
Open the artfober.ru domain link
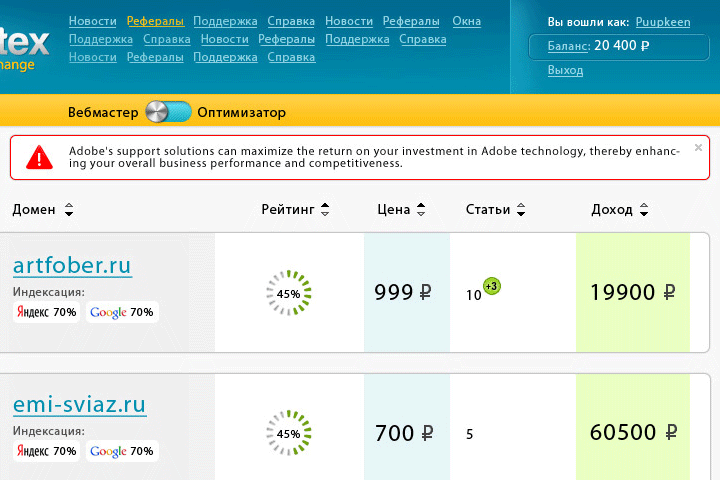click(72, 265)
